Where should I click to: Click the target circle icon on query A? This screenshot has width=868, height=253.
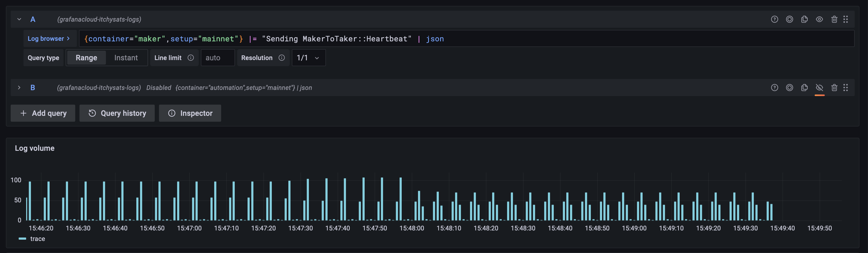790,19
